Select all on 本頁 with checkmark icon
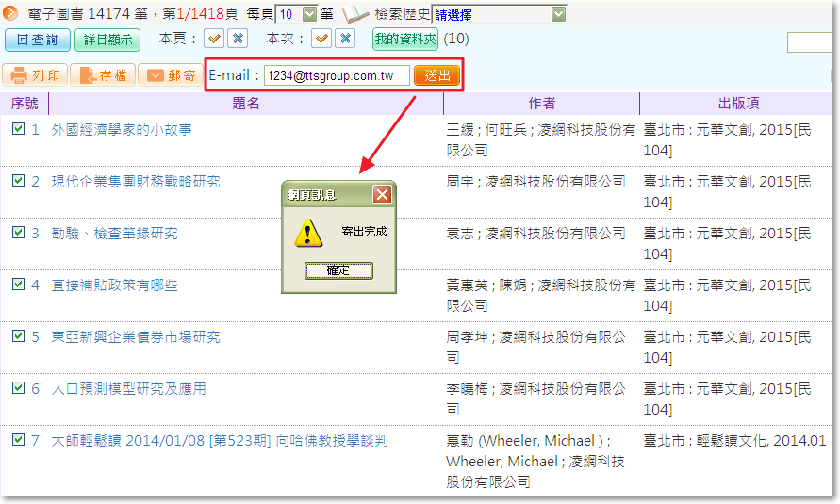This screenshot has width=840, height=504. tap(215, 39)
